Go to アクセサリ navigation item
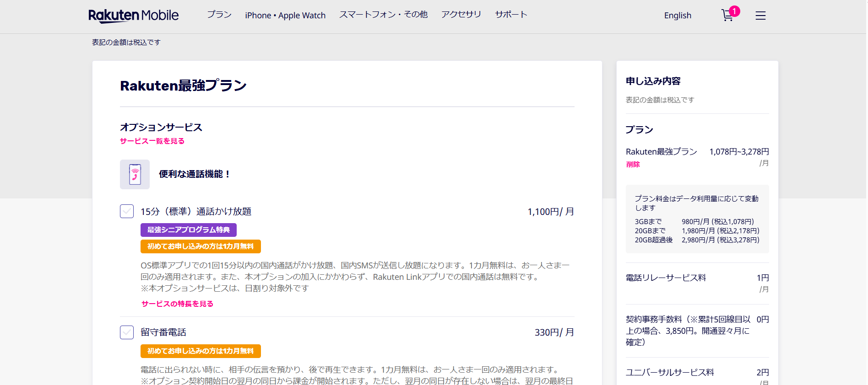868x385 pixels. click(461, 15)
